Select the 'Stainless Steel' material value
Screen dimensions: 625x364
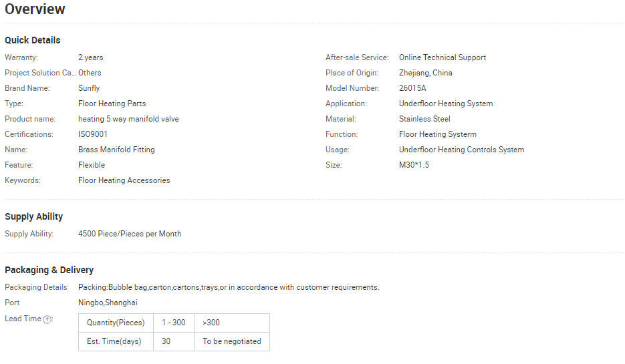click(424, 119)
